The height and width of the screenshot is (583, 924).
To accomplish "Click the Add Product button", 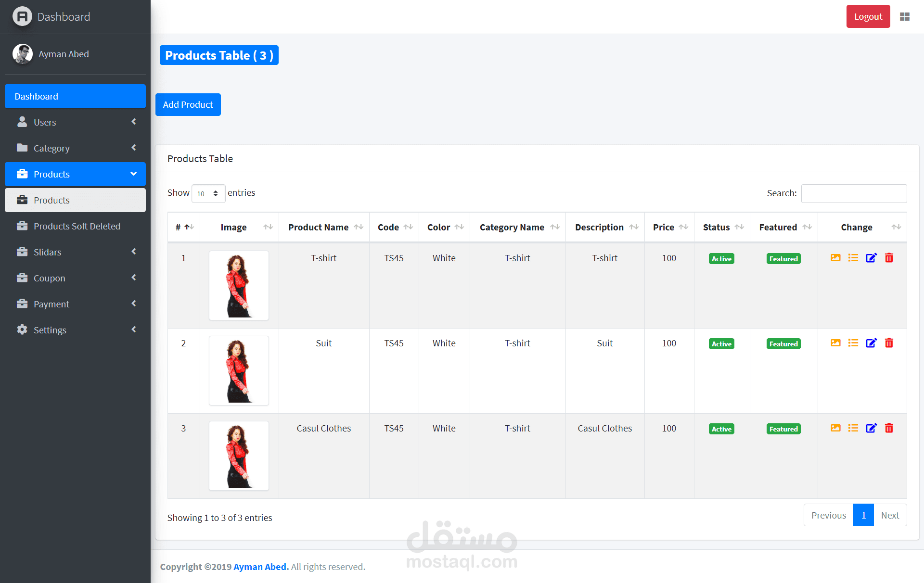I will coord(188,104).
